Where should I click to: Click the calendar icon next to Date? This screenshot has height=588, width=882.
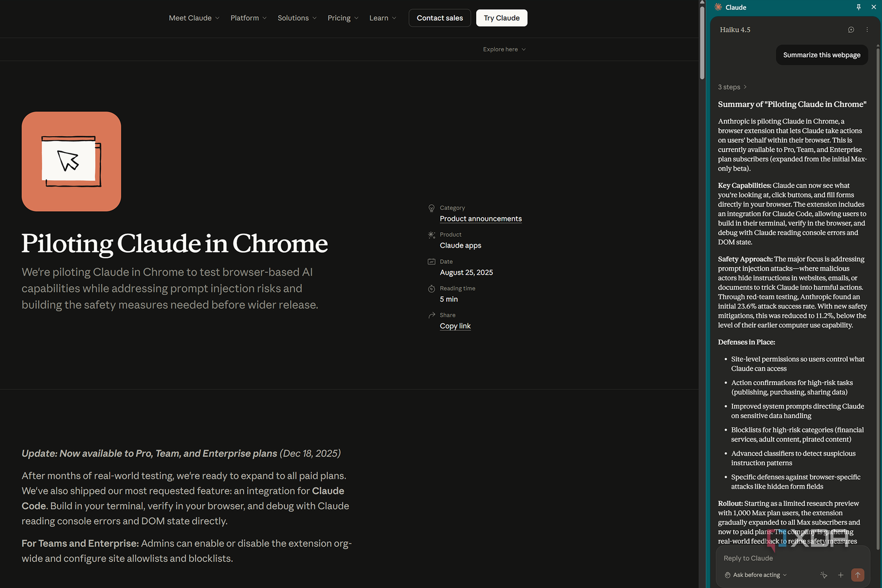pyautogui.click(x=431, y=261)
